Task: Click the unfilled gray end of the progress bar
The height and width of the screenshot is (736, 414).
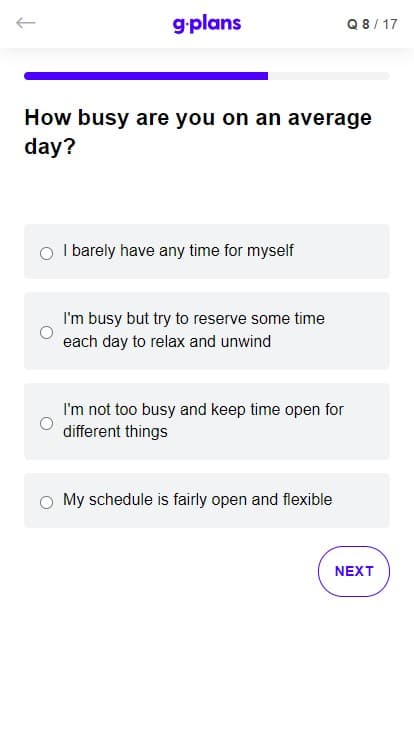Action: click(x=329, y=76)
